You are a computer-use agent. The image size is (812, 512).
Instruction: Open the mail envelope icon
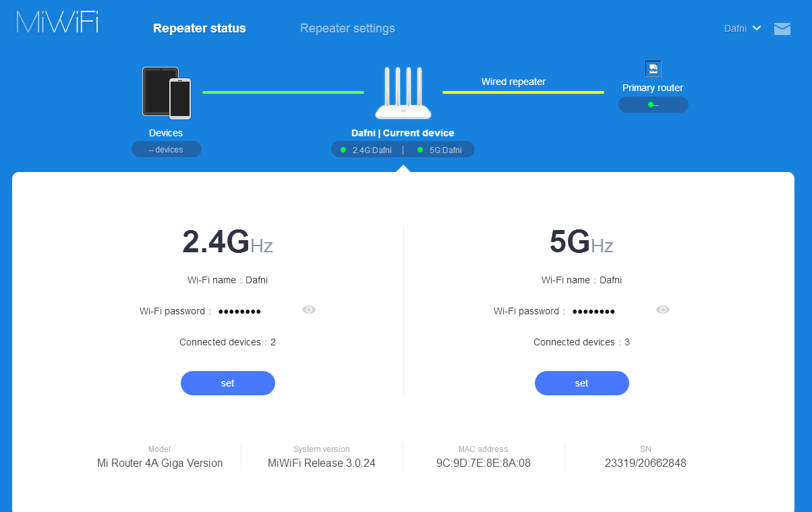click(x=782, y=28)
